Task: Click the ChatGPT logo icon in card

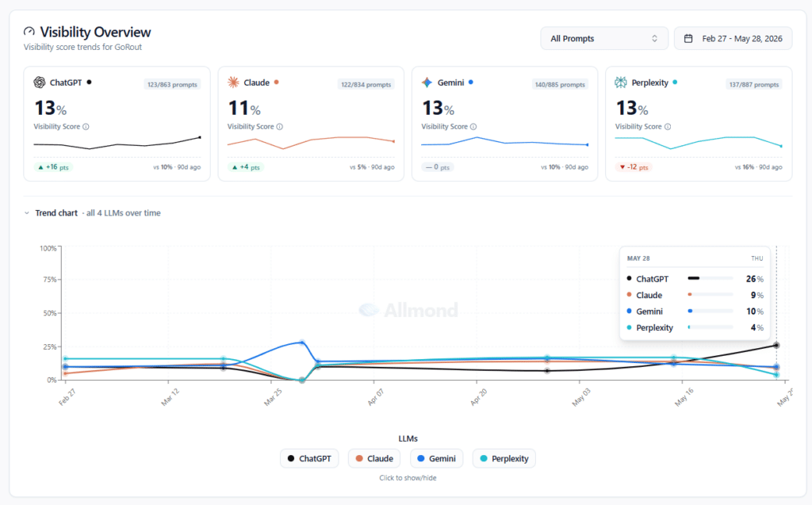Action: point(40,82)
